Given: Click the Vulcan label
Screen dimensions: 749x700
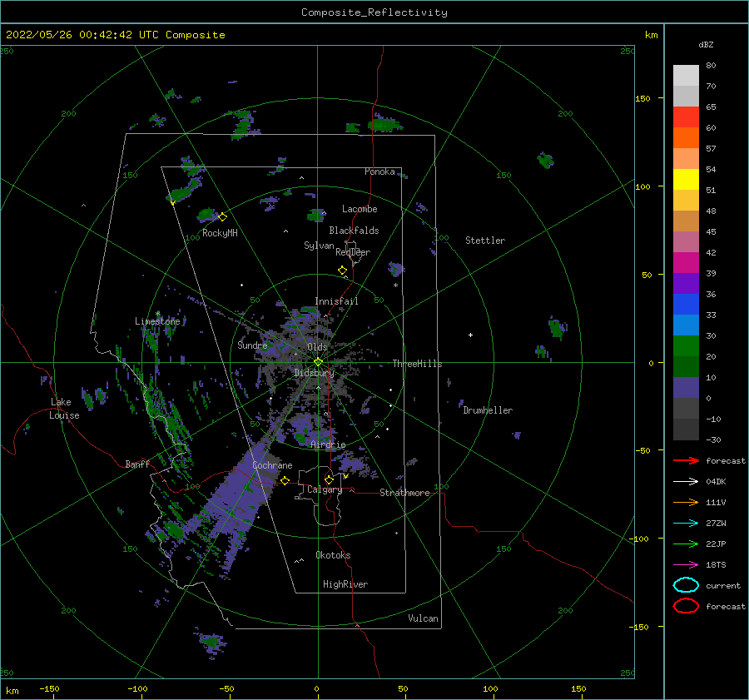Looking at the screenshot, I should [424, 618].
